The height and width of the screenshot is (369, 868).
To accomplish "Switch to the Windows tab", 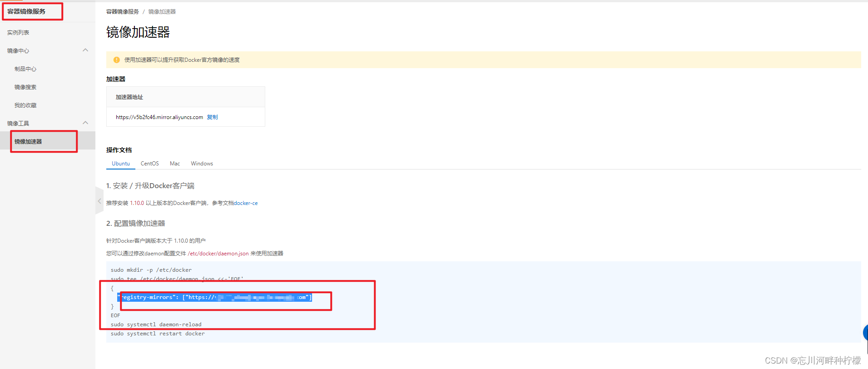I will coord(202,164).
